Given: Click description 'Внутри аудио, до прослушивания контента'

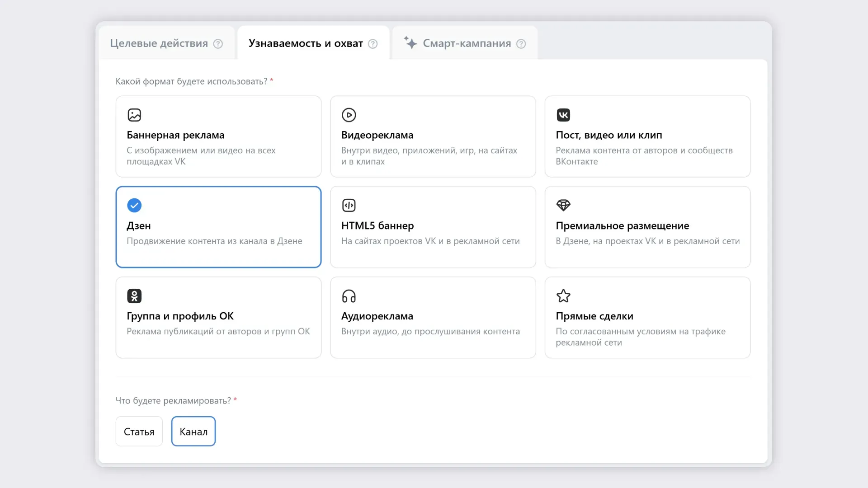Looking at the screenshot, I should tap(430, 331).
